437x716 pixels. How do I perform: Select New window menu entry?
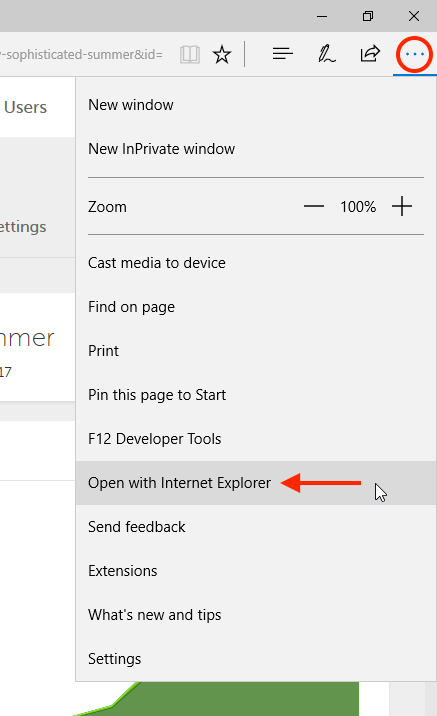point(256,105)
